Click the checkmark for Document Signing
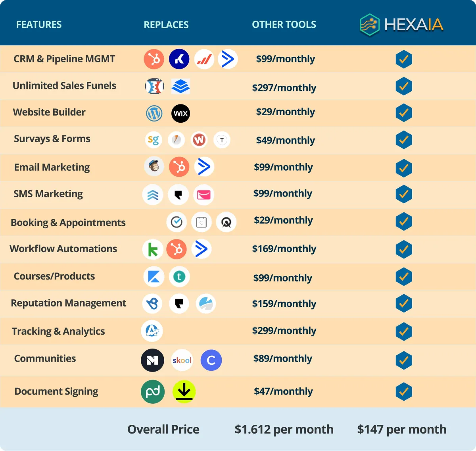 (x=404, y=392)
